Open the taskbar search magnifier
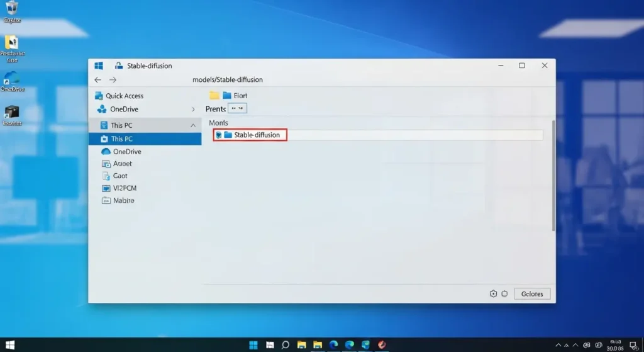Viewport: 644px width, 352px height. pyautogui.click(x=286, y=344)
